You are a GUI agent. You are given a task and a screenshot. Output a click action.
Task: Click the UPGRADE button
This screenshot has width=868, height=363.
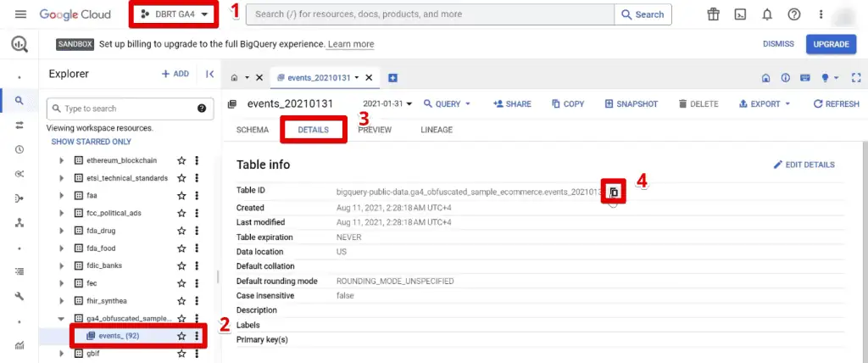(x=831, y=44)
